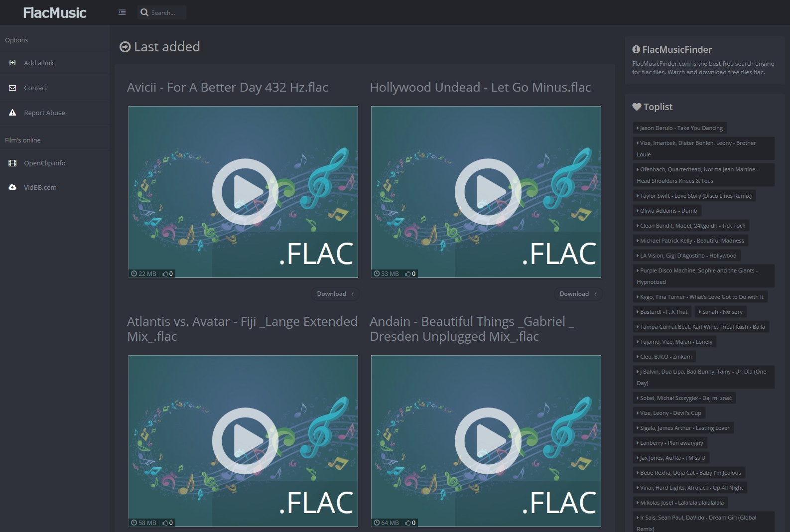Image resolution: width=790 pixels, height=532 pixels.
Task: Open Cleo, B.R.O - Znikam
Action: (x=664, y=357)
